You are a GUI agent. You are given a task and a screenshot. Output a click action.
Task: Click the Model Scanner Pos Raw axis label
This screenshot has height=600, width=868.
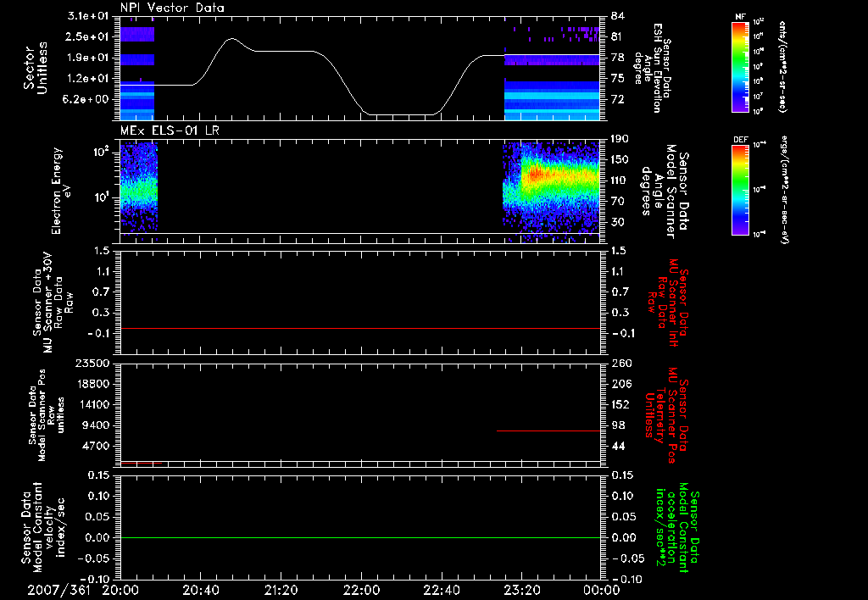[47, 415]
